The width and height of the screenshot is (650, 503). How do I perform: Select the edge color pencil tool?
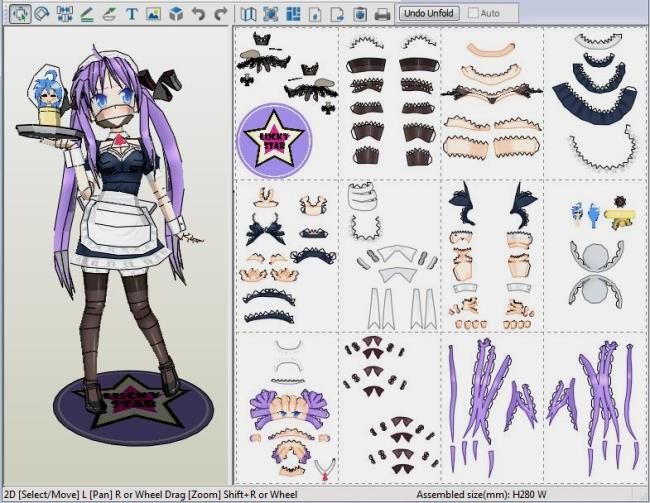[x=87, y=14]
